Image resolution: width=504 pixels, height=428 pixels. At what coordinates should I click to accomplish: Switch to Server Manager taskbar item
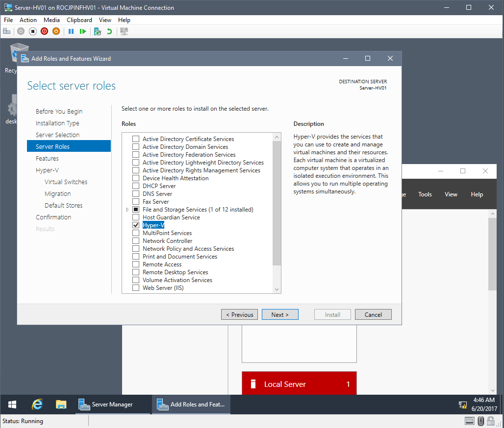[x=112, y=404]
